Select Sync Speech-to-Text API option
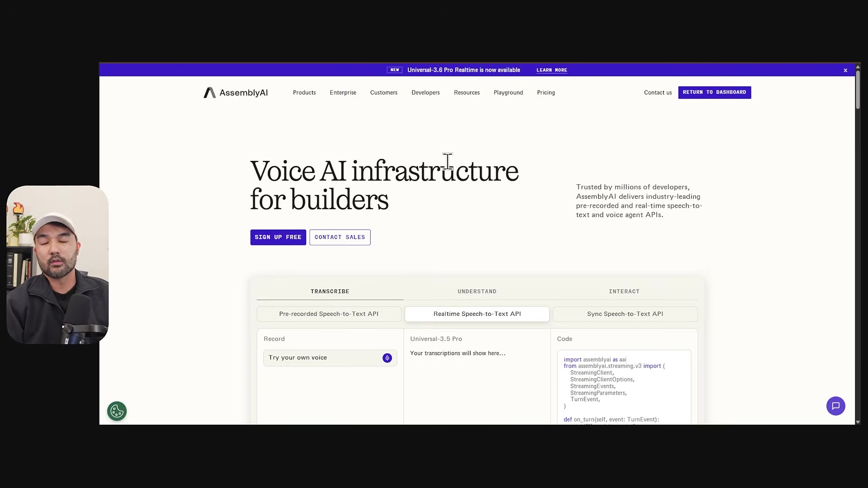 (x=625, y=314)
